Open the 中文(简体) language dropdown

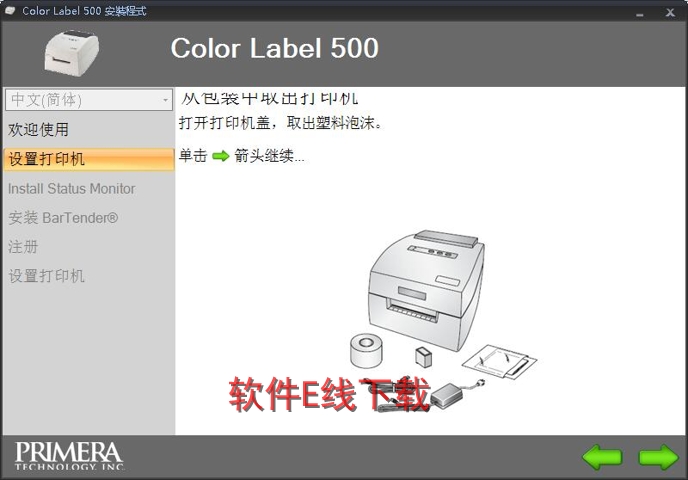coord(88,100)
